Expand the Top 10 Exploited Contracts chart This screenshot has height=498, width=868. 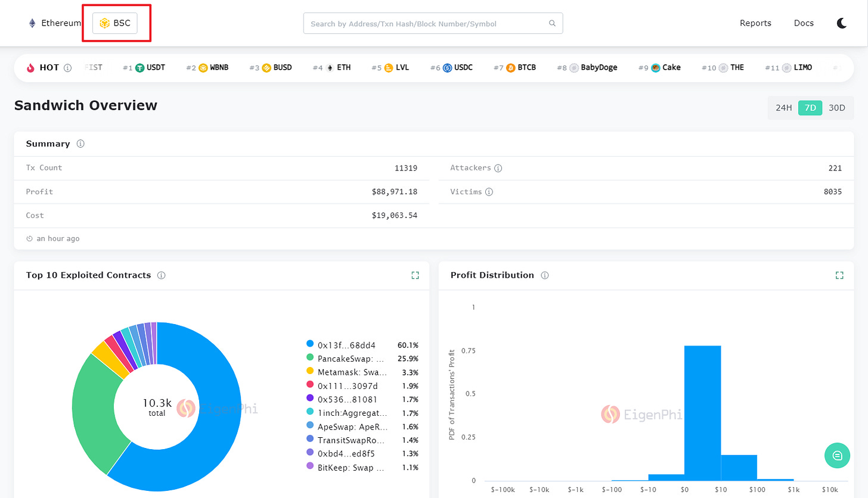[x=415, y=275]
